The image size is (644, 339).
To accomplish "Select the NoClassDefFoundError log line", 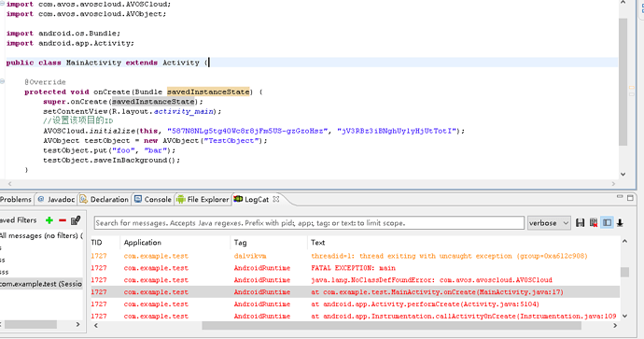I will [x=356, y=280].
